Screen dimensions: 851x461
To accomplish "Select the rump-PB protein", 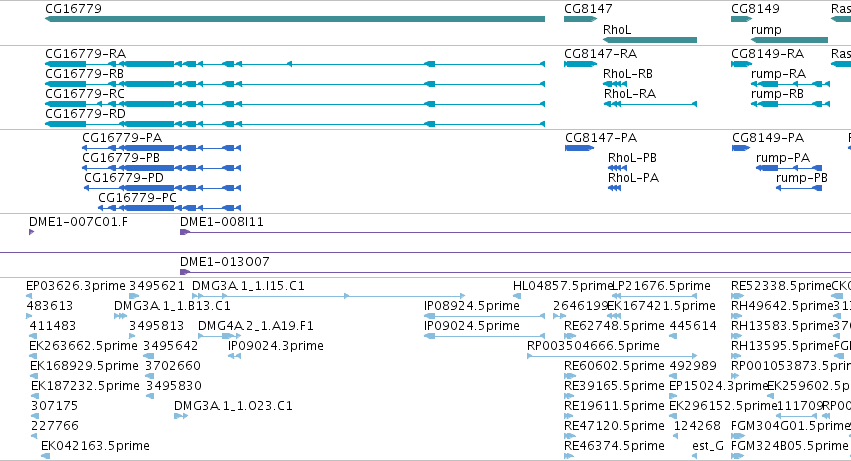I will pos(799,188).
